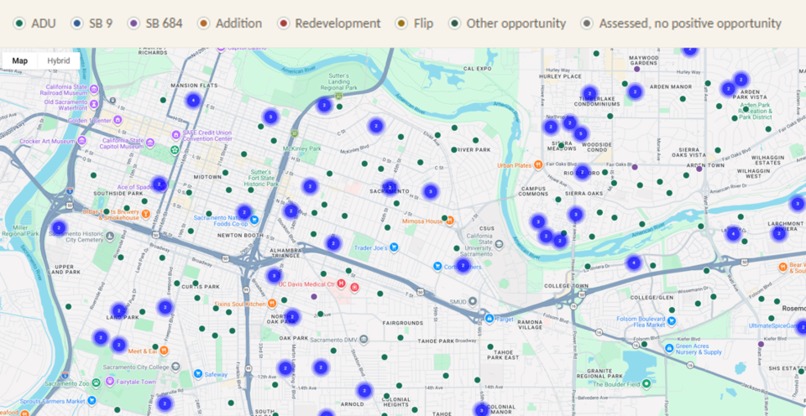Image resolution: width=806 pixels, height=416 pixels.
Task: Open the cluster on the Land Park label
Action: 119,311
